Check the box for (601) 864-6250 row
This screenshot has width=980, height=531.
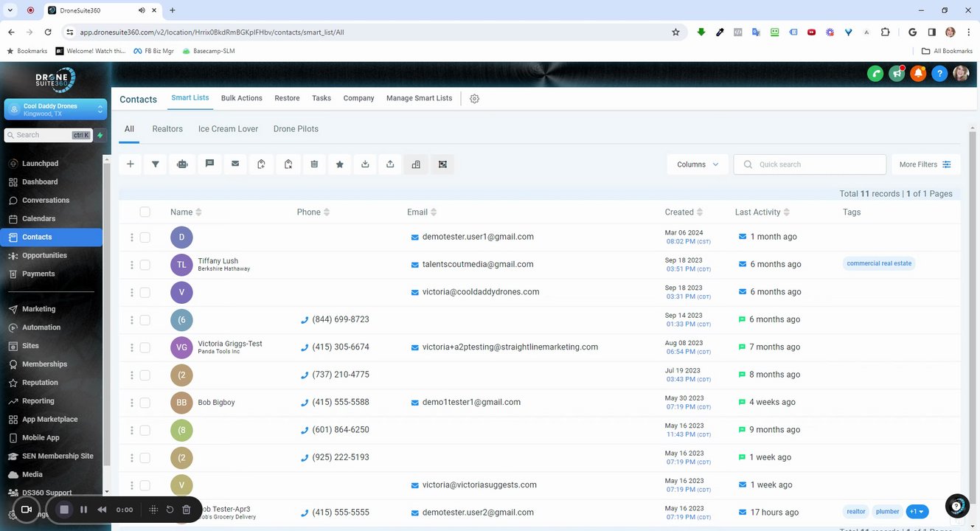(x=145, y=430)
